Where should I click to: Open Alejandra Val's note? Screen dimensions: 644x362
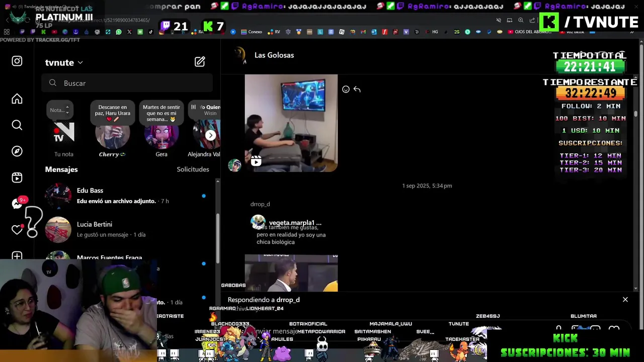(204, 130)
